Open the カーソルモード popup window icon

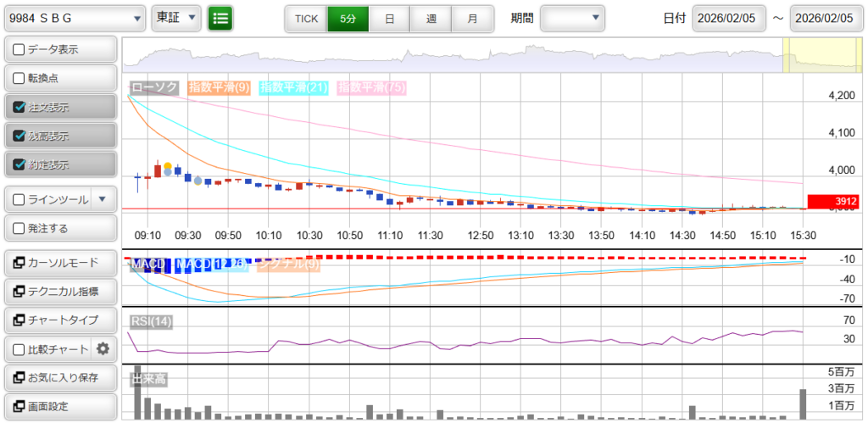pyautogui.click(x=19, y=263)
